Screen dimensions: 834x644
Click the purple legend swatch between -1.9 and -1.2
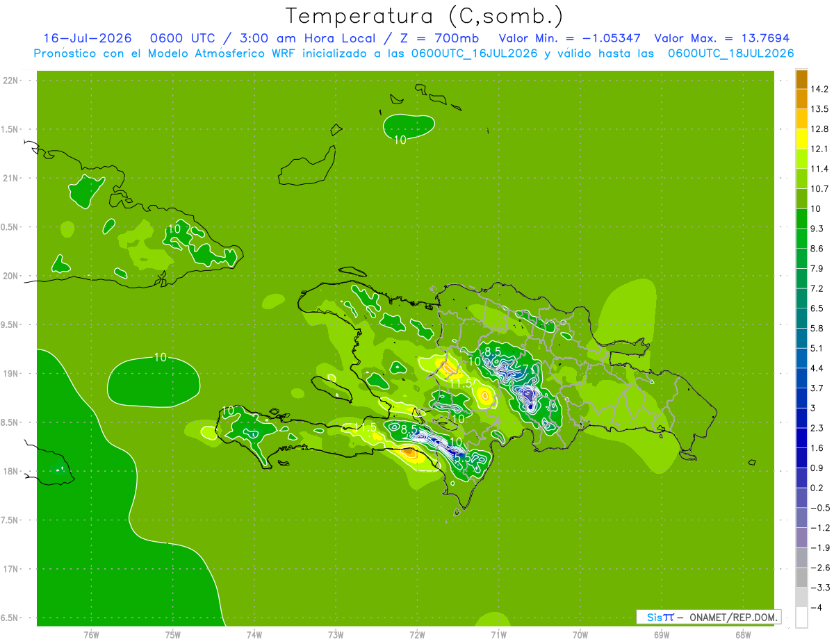click(801, 537)
